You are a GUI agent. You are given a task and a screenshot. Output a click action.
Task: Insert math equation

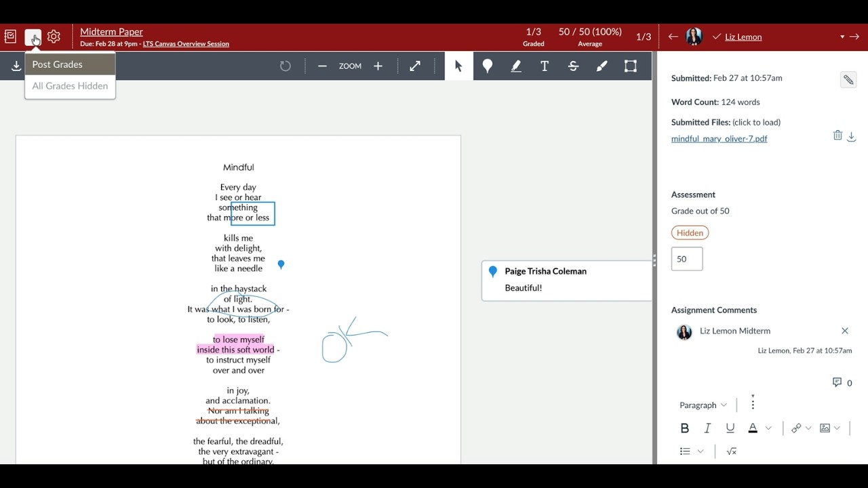pos(732,451)
